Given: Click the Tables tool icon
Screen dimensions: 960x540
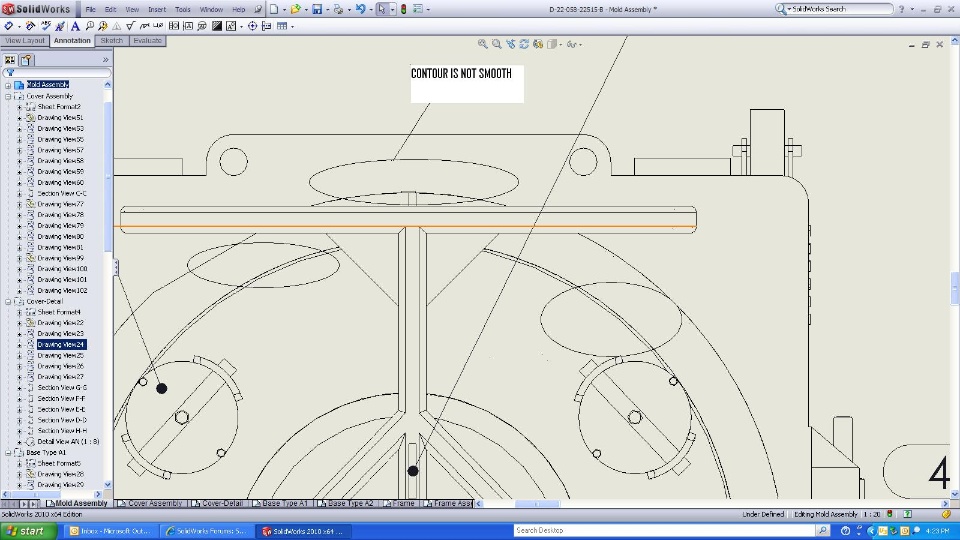Looking at the screenshot, I should tap(282, 26).
